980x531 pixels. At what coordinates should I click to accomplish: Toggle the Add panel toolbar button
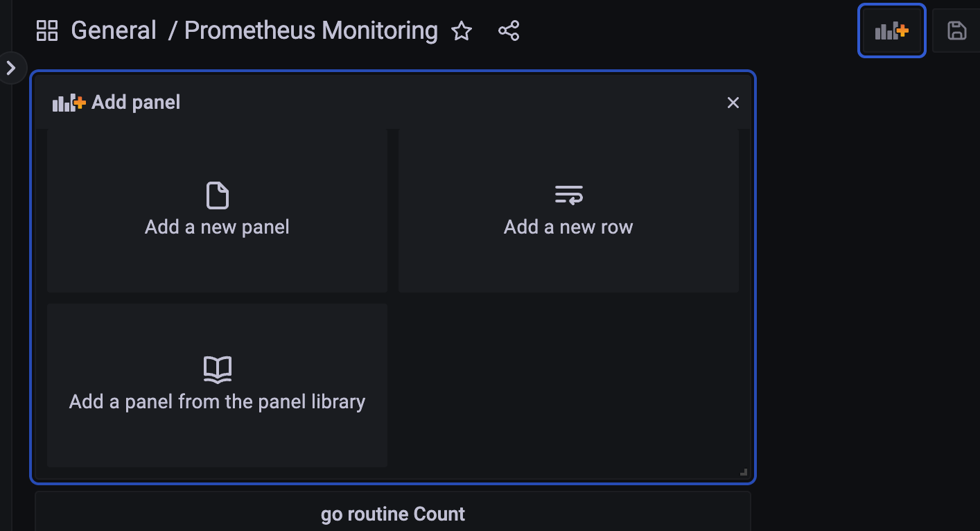891,31
